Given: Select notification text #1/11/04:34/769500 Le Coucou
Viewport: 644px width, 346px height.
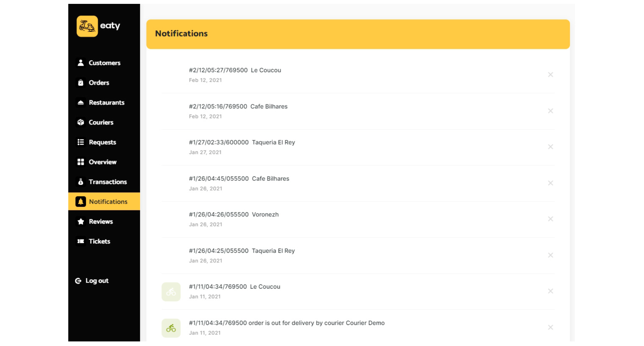Looking at the screenshot, I should tap(235, 287).
